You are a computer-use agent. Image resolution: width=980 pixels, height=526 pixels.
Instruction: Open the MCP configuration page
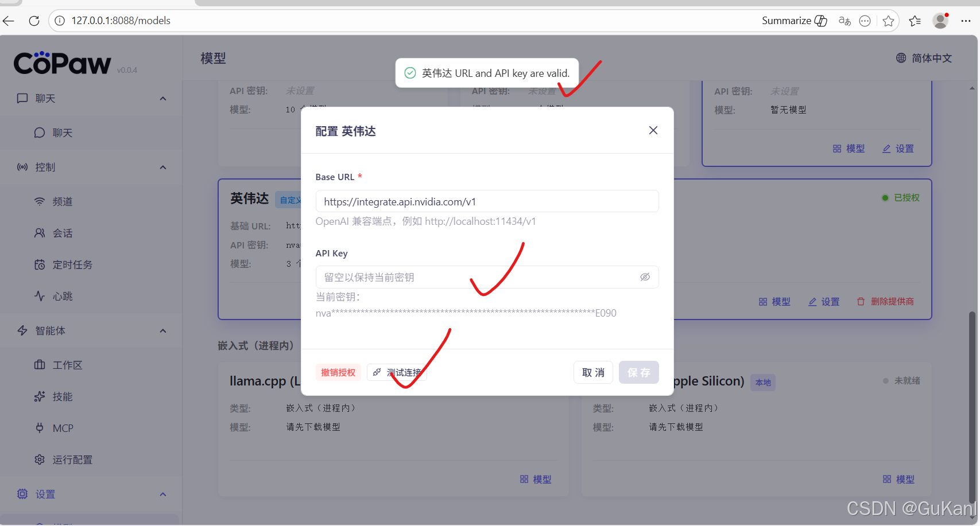[62, 428]
